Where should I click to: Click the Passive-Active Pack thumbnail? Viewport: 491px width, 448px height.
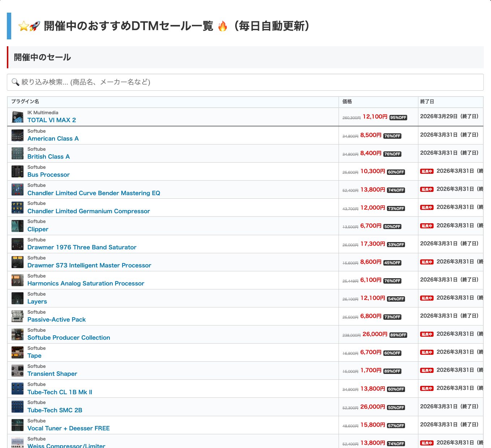coord(17,316)
